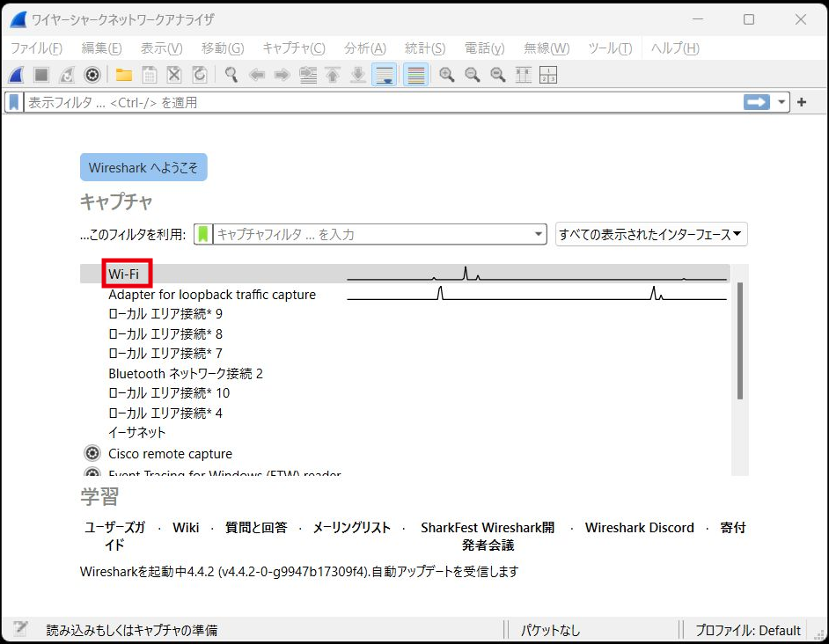Open the 統計(S) menu
Image resolution: width=829 pixels, height=644 pixels.
[x=424, y=48]
